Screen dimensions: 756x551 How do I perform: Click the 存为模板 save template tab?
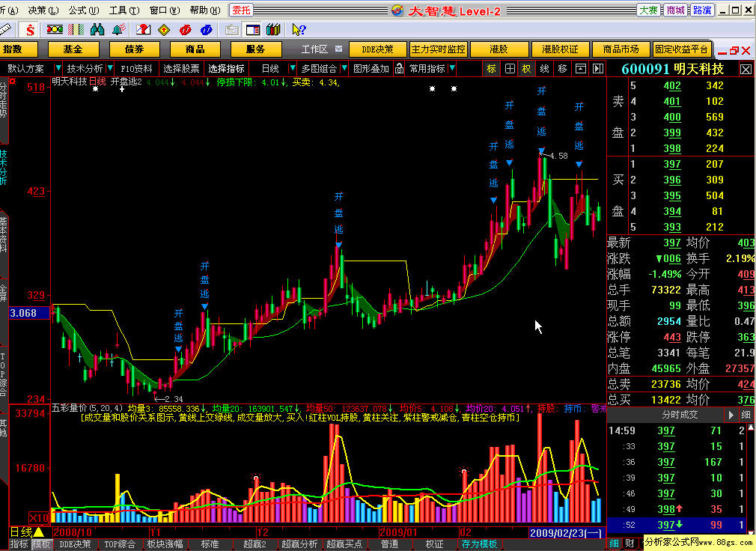coord(479,544)
